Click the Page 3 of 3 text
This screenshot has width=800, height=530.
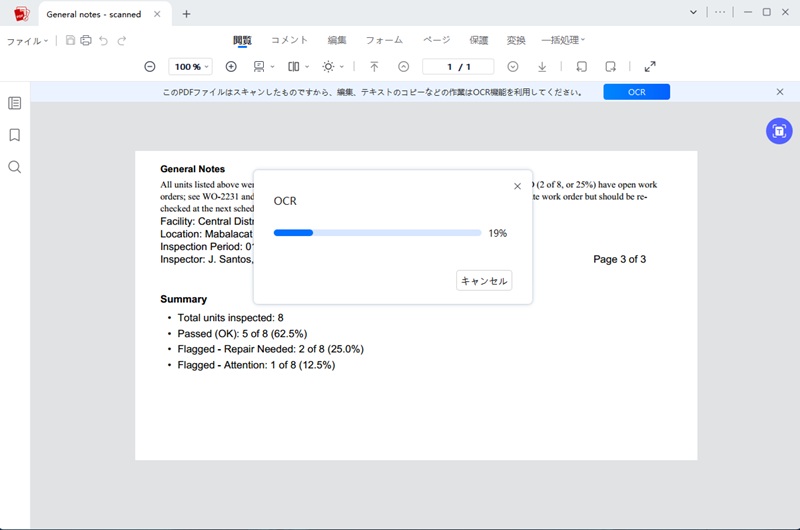pyautogui.click(x=619, y=259)
